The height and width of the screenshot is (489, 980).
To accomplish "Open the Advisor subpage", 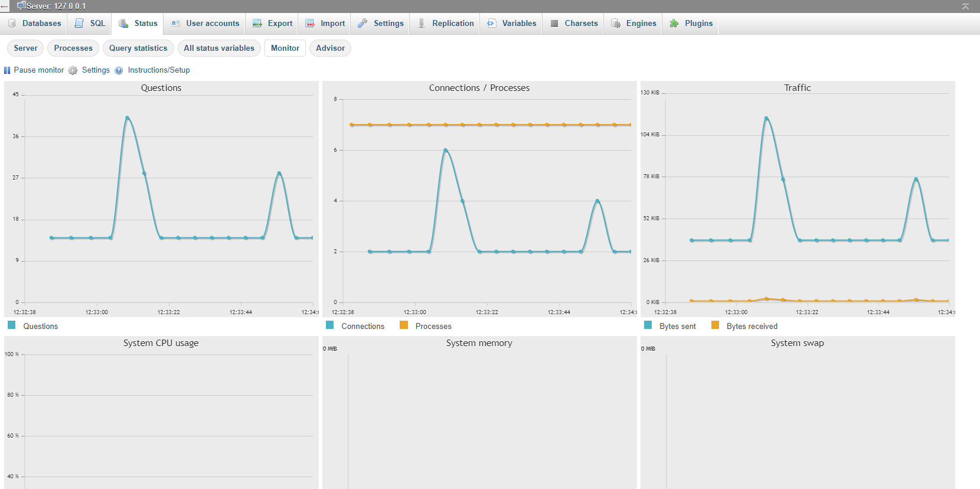I will (330, 48).
